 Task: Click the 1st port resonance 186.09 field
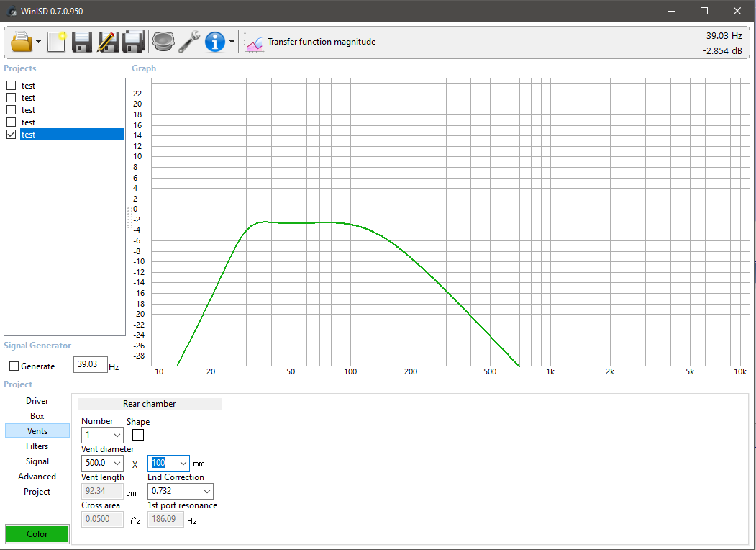(x=165, y=519)
